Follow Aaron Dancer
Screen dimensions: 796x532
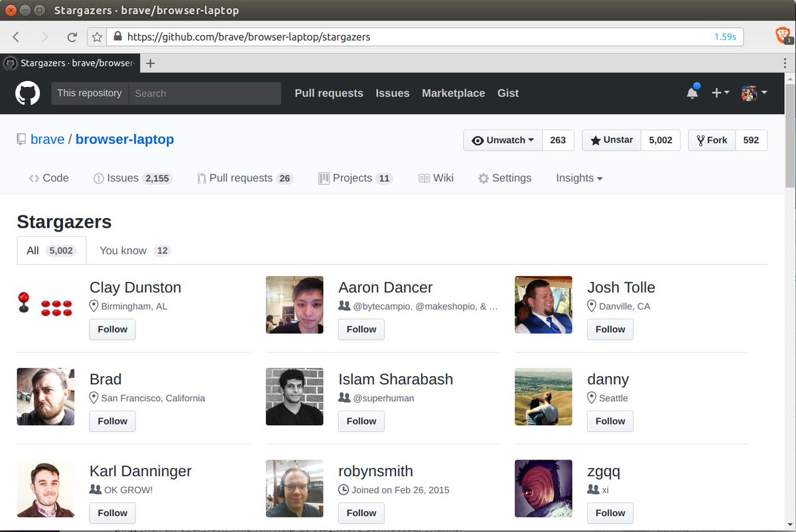tap(362, 329)
